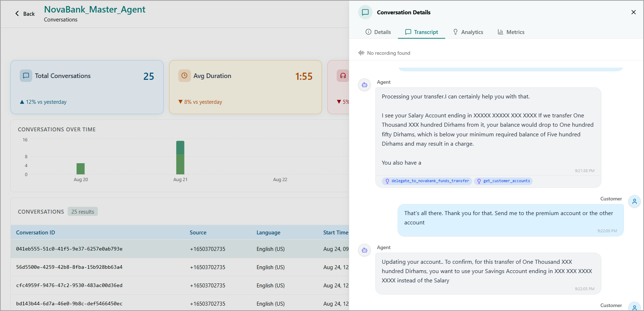Viewport: 644px width, 311px height.
Task: Open the Analytics tab
Action: click(x=468, y=32)
